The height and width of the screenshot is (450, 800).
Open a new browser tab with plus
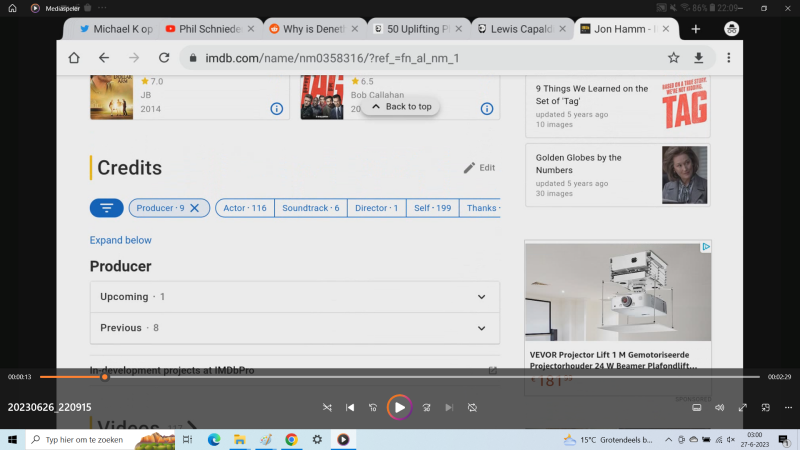[x=695, y=29]
